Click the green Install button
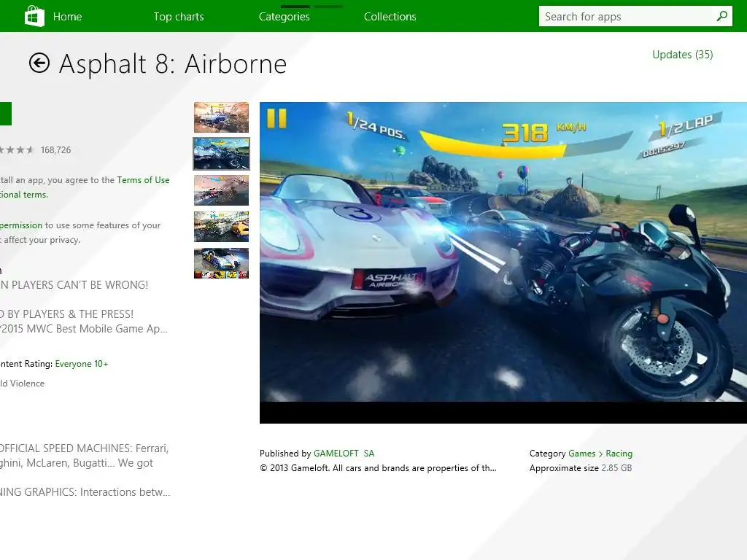This screenshot has height=560, width=747. tap(6, 114)
